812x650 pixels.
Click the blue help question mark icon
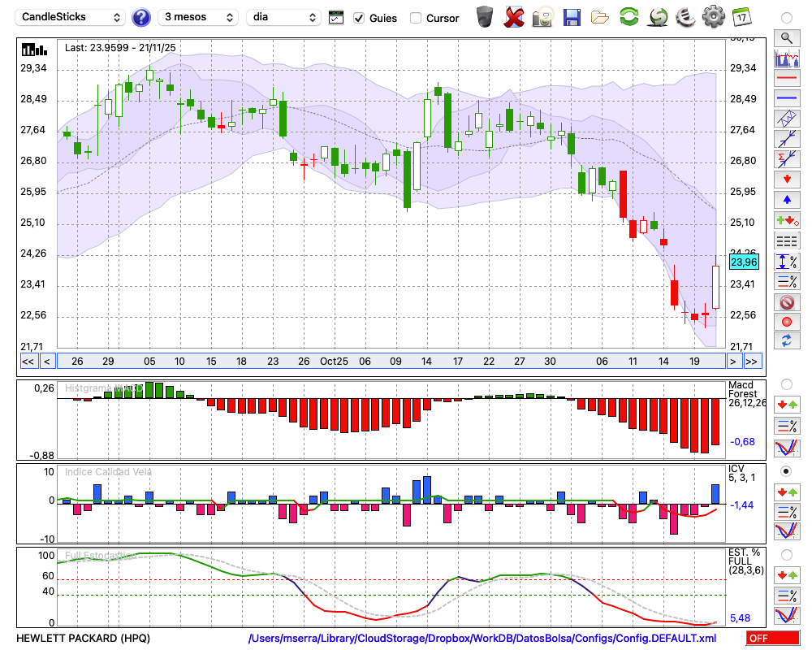[x=141, y=17]
